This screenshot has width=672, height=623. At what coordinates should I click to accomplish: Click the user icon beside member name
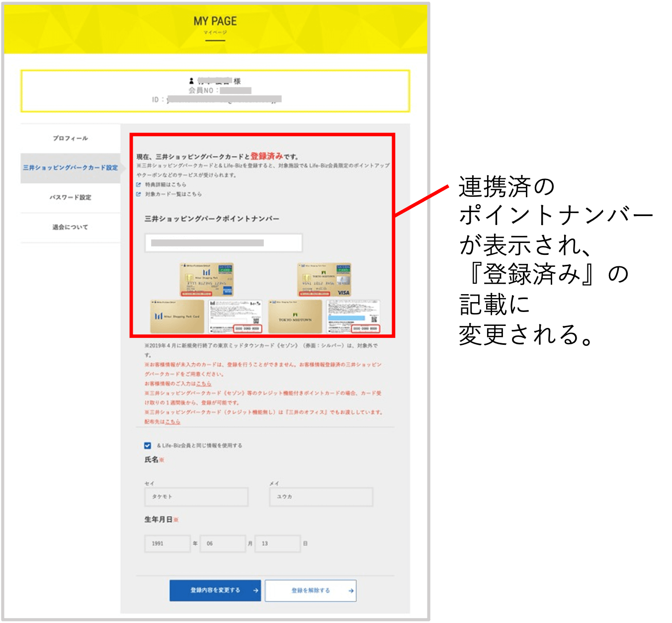point(191,80)
